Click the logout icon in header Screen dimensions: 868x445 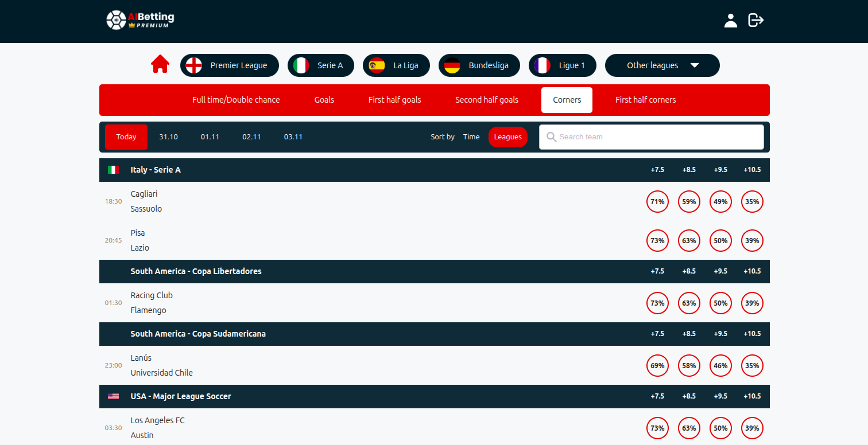tap(755, 21)
